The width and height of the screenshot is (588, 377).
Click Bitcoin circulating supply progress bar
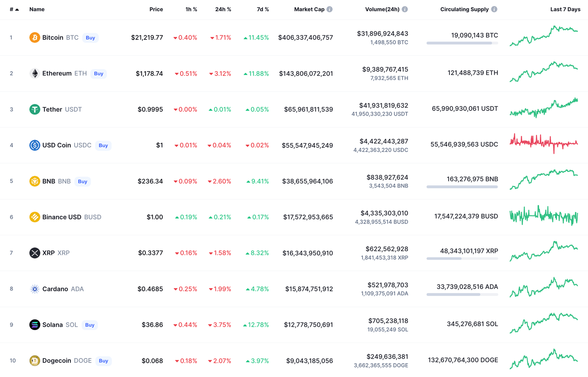click(462, 43)
